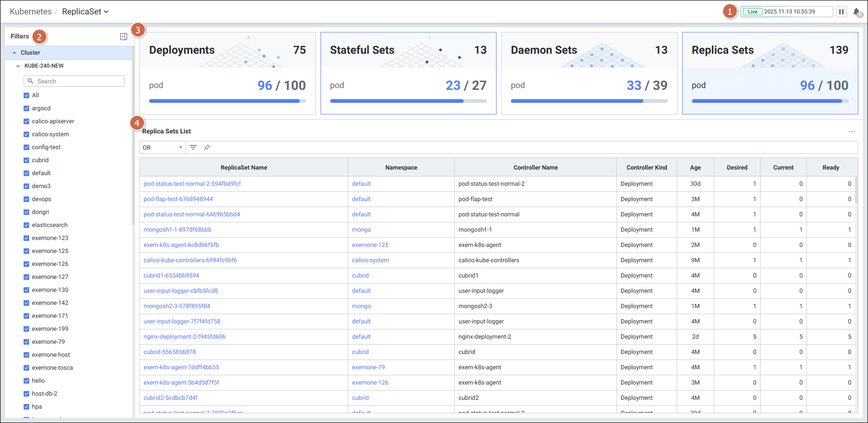This screenshot has height=423, width=868.
Task: Pin the filter bar
Action: pyautogui.click(x=207, y=147)
